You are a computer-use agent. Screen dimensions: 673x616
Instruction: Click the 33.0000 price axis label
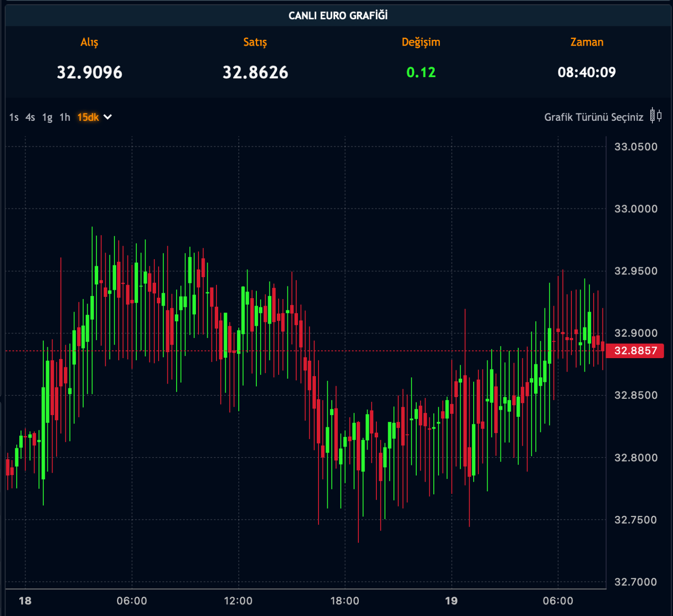[x=636, y=209]
